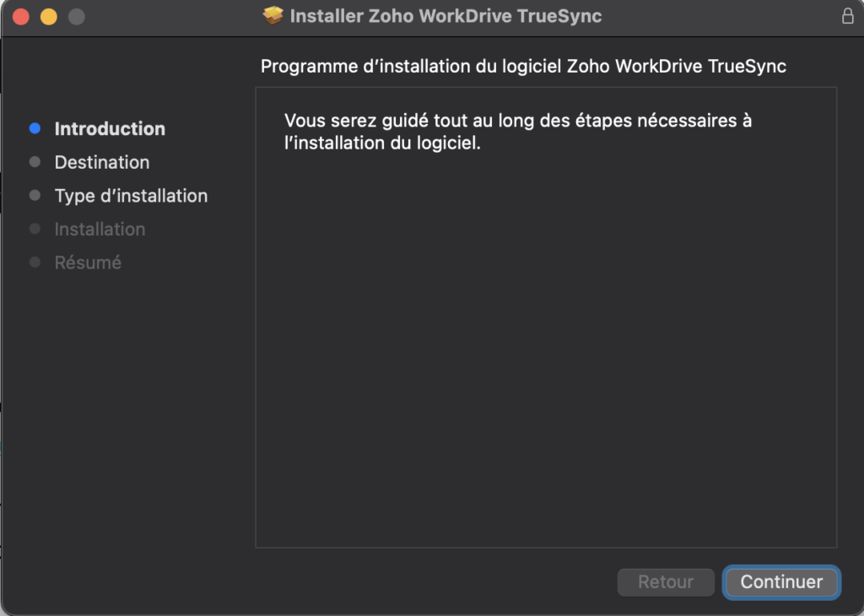Click the Retour button
864x616 pixels.
[666, 582]
